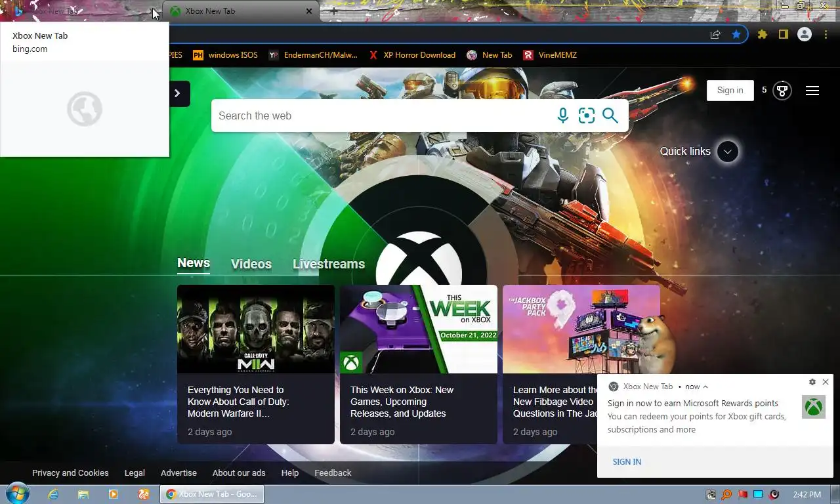Close the second Xbox New Tab tab
Screen dimensions: 840x504
coord(309,11)
